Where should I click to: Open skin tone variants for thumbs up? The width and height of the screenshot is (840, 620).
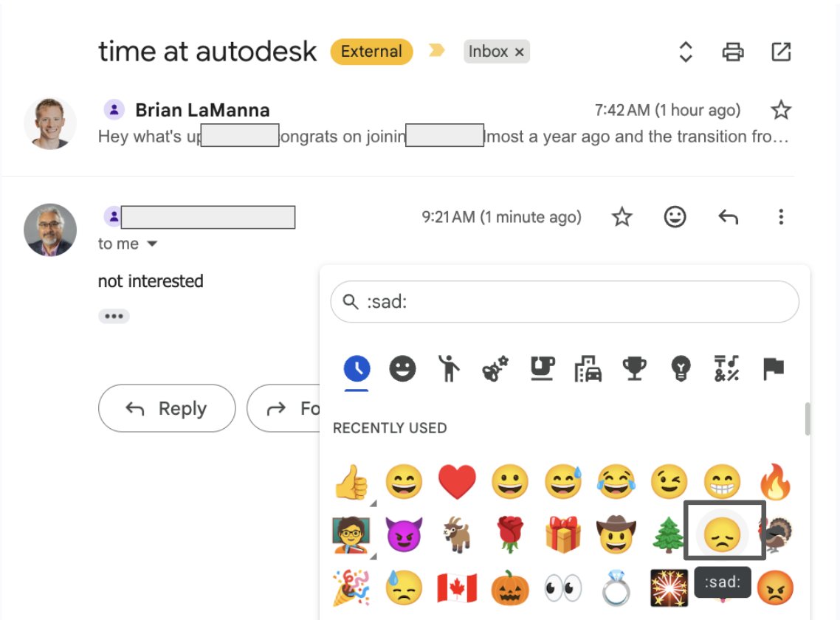click(373, 503)
